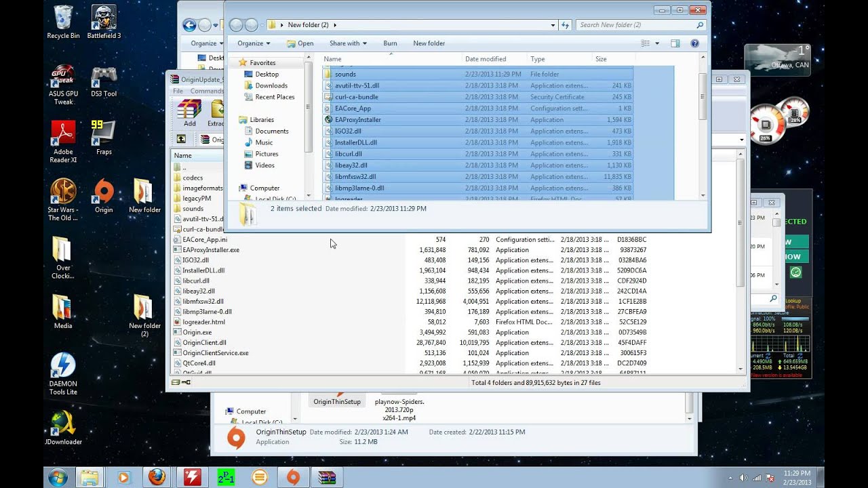This screenshot has height=488, width=868.
Task: Select Downloads under Favorites
Action: point(271,85)
